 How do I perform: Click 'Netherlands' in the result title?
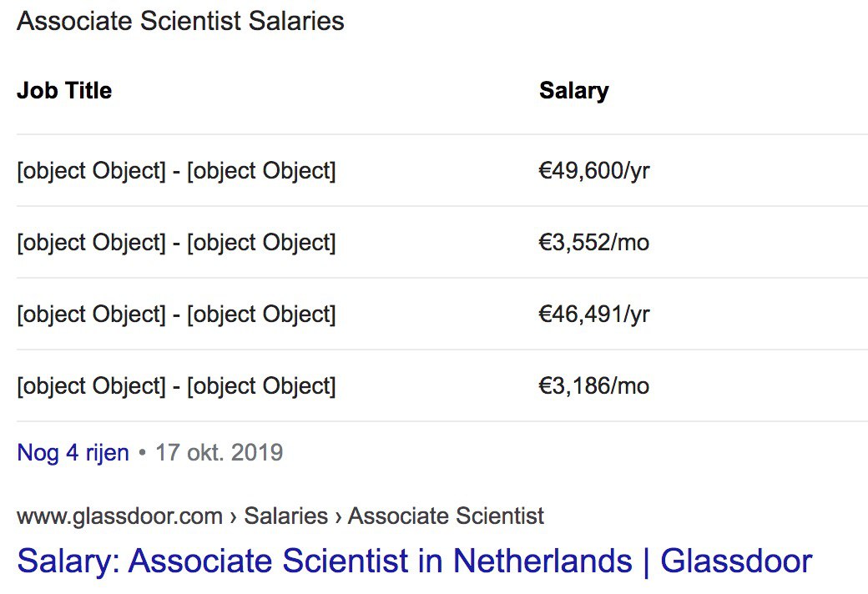[542, 561]
